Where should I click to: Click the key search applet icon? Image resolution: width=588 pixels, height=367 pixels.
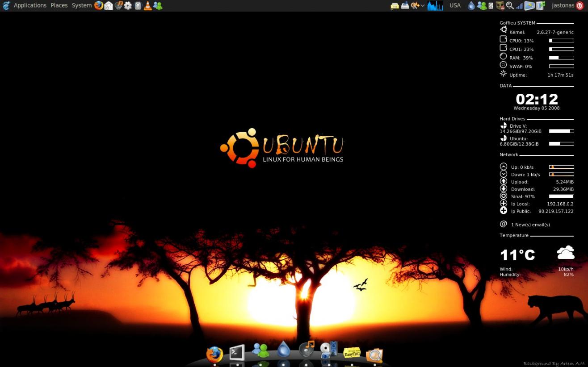pyautogui.click(x=415, y=5)
